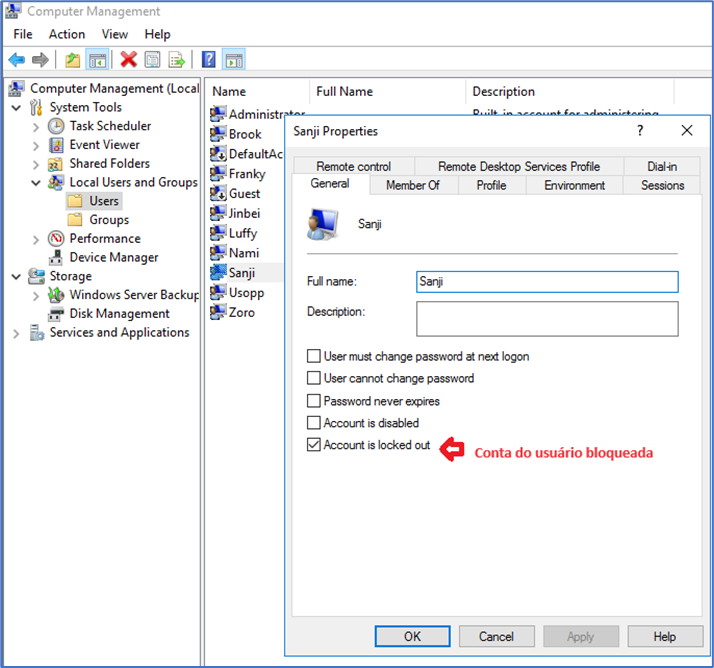Click the blue question mark Help icon
714x668 pixels.
click(208, 60)
